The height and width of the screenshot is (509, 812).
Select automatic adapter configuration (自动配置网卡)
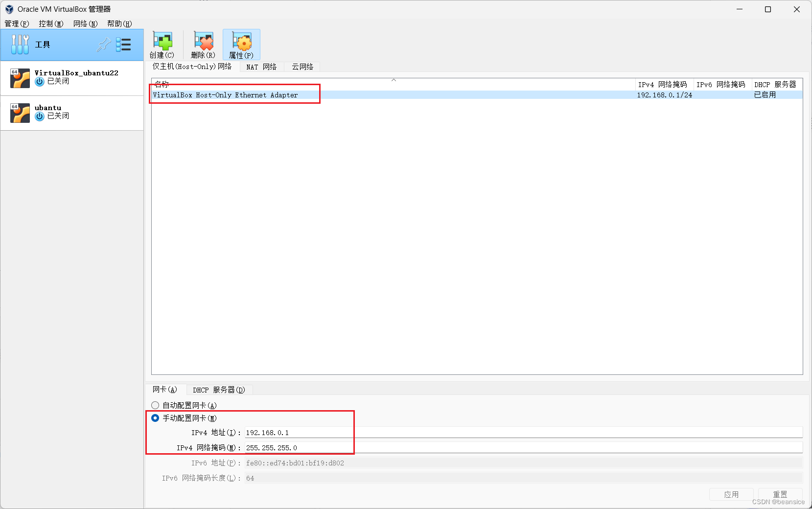(155, 405)
